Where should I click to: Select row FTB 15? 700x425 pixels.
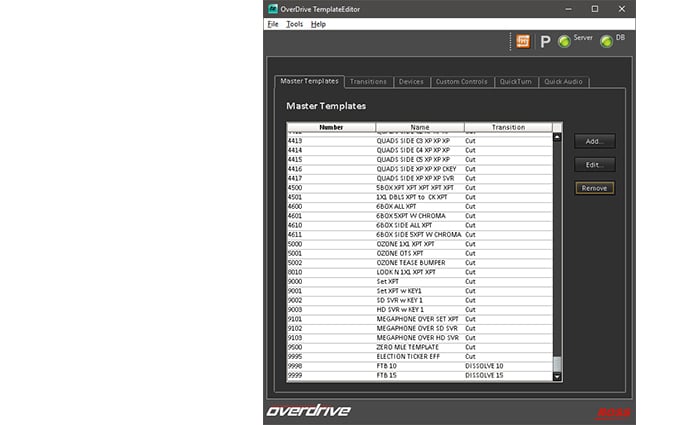click(420, 375)
